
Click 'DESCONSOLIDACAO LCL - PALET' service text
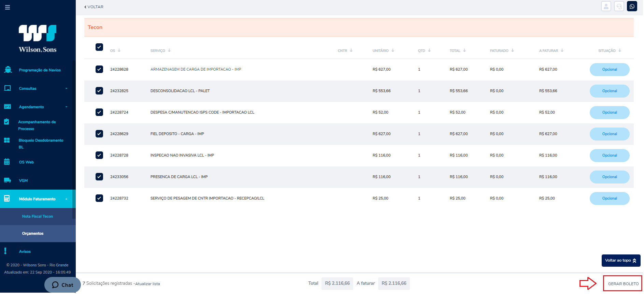(180, 91)
